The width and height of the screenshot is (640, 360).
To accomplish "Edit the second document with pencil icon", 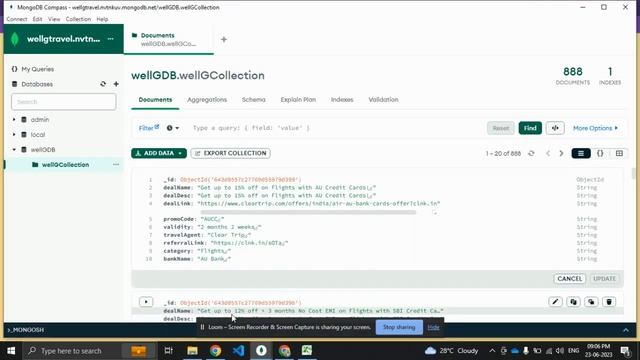I will [x=555, y=302].
